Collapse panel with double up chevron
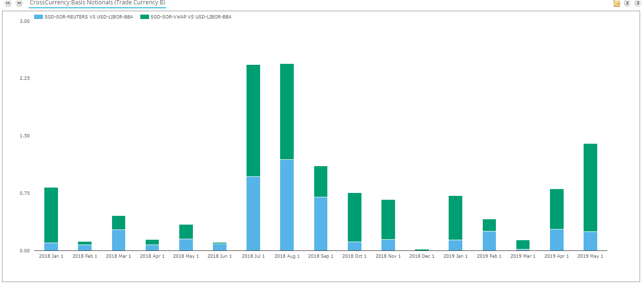Viewport: 644px width, 286px height. coord(638,3)
